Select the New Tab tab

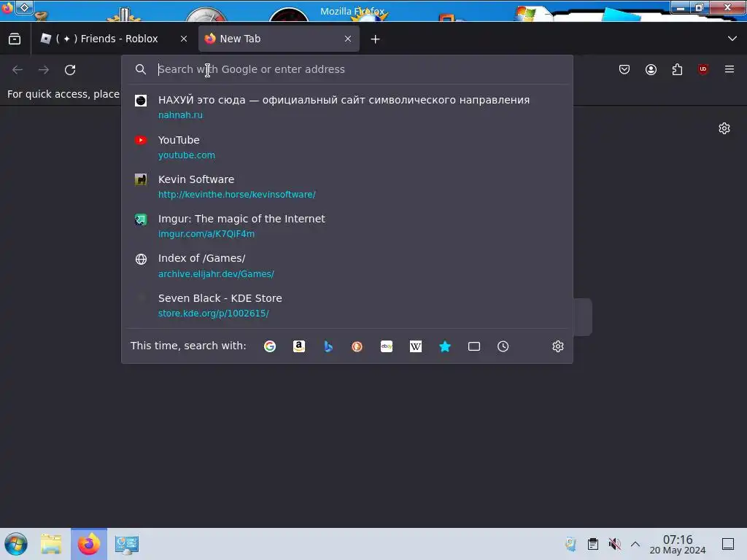click(279, 39)
